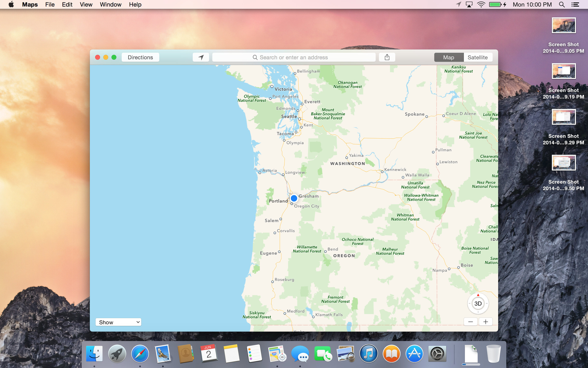Screen dimensions: 588x368
Task: Click the Boise city label
Action: [x=467, y=265]
